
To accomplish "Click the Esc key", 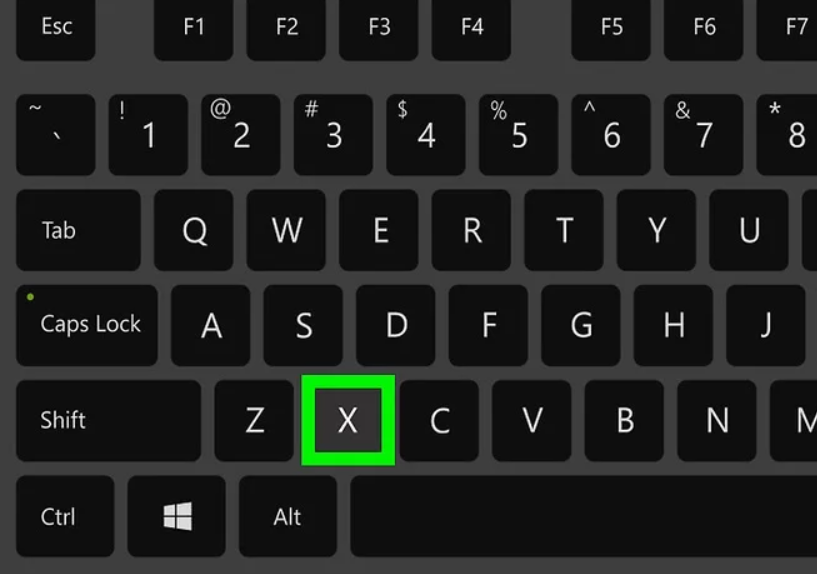I will [56, 29].
